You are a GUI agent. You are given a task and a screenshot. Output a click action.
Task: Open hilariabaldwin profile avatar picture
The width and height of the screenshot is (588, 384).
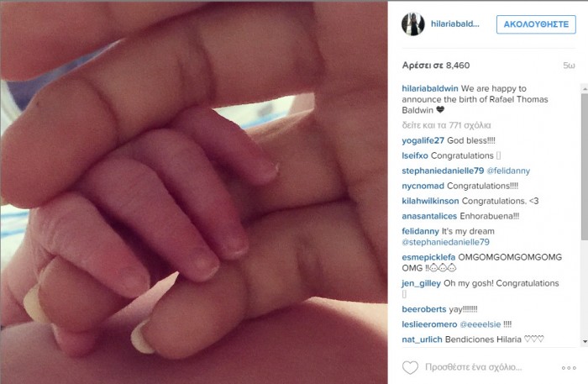(413, 24)
